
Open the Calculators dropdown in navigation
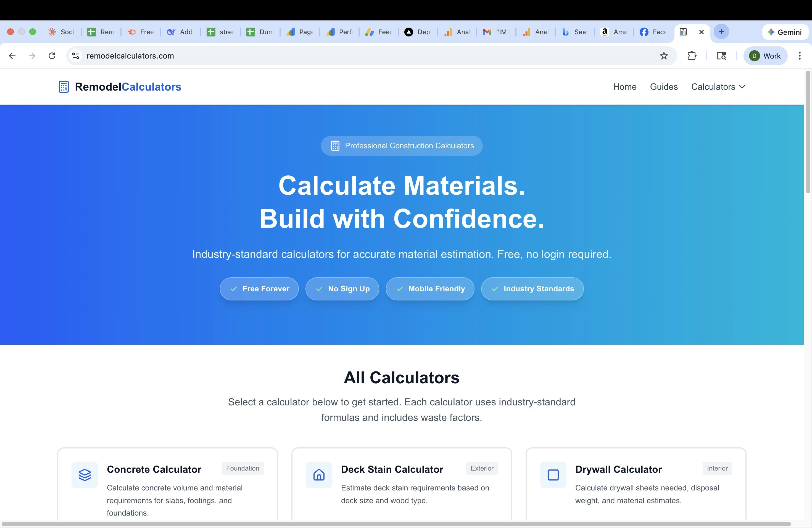pyautogui.click(x=717, y=87)
